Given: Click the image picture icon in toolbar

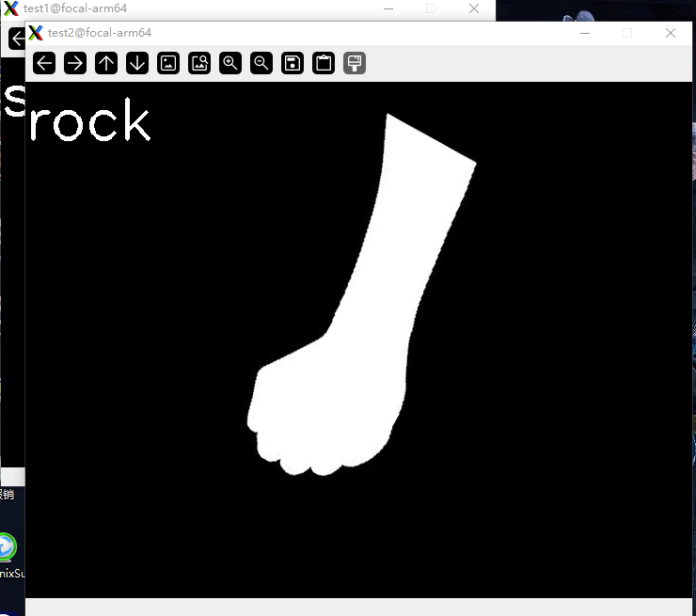Looking at the screenshot, I should [168, 63].
